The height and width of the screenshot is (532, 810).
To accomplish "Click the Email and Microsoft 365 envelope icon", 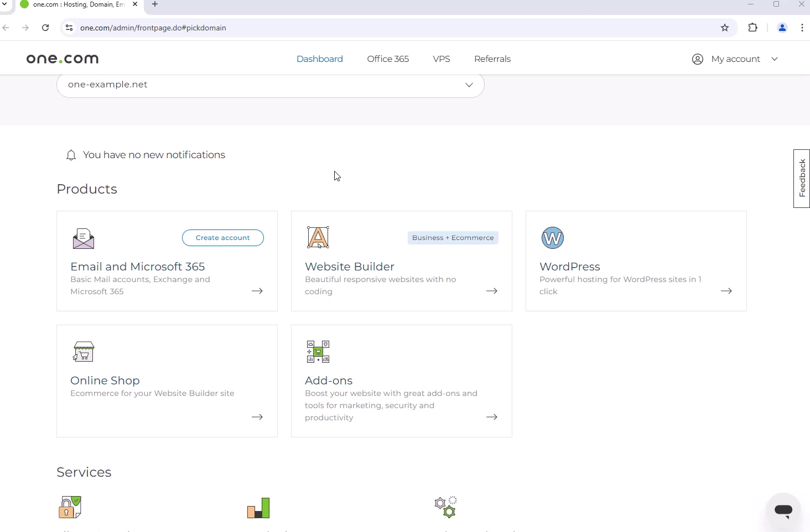I will click(x=84, y=238).
